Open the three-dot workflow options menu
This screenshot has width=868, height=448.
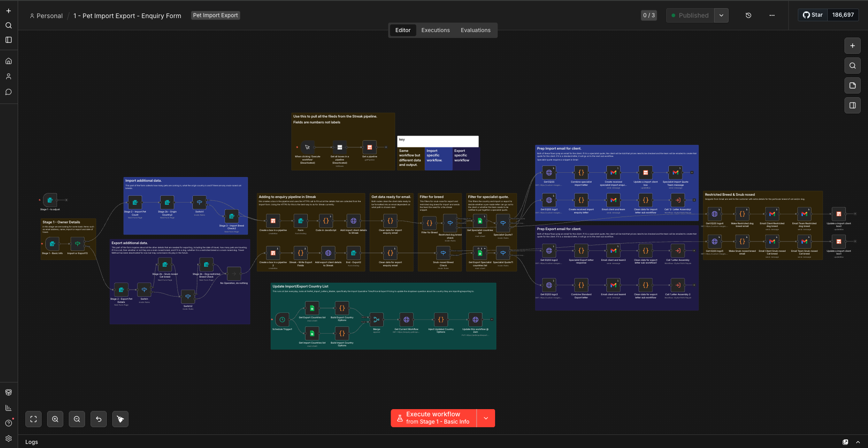pos(772,15)
